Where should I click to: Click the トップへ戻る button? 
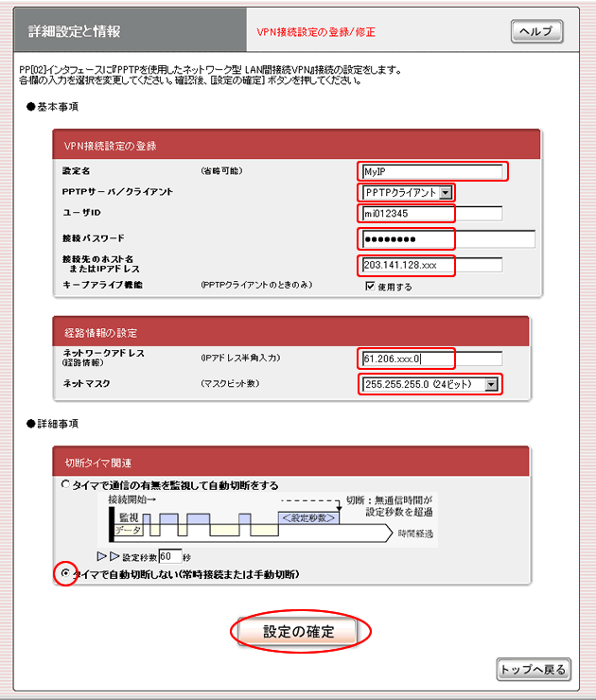[x=534, y=670]
